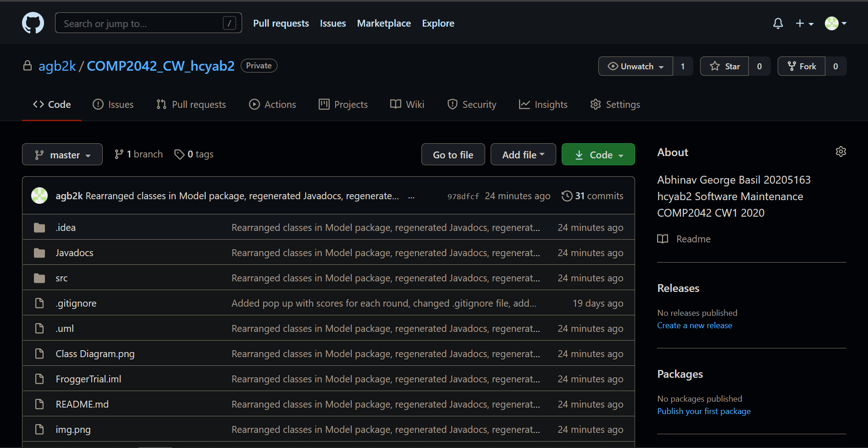Open the Releases heading link
The height and width of the screenshot is (448, 868).
pos(678,288)
